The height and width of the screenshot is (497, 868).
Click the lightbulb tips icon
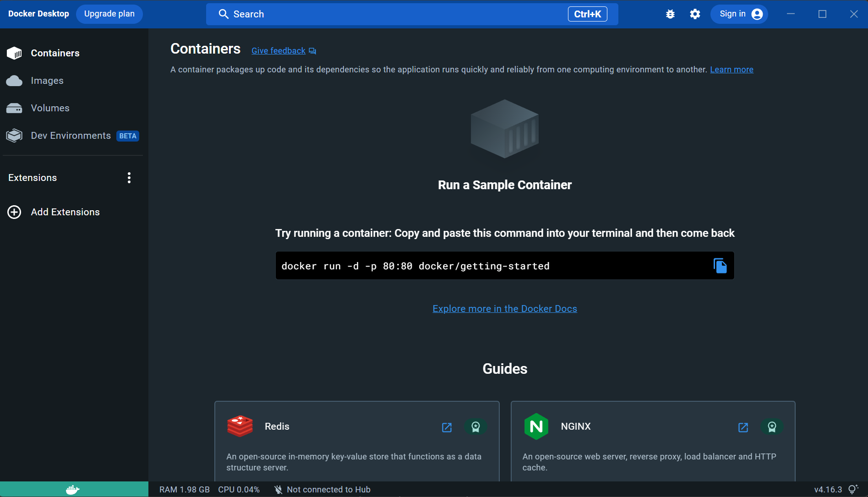tap(853, 489)
